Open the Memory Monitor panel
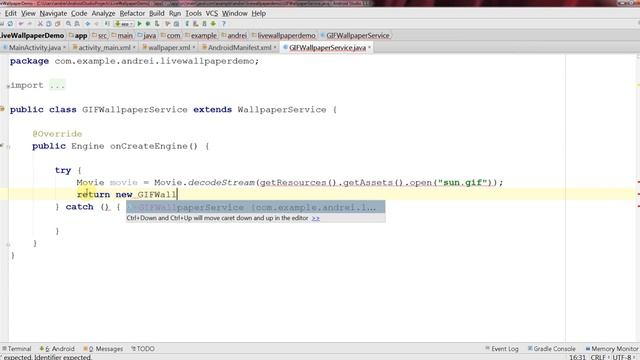Viewport: 640px width, 360px height. pyautogui.click(x=612, y=349)
